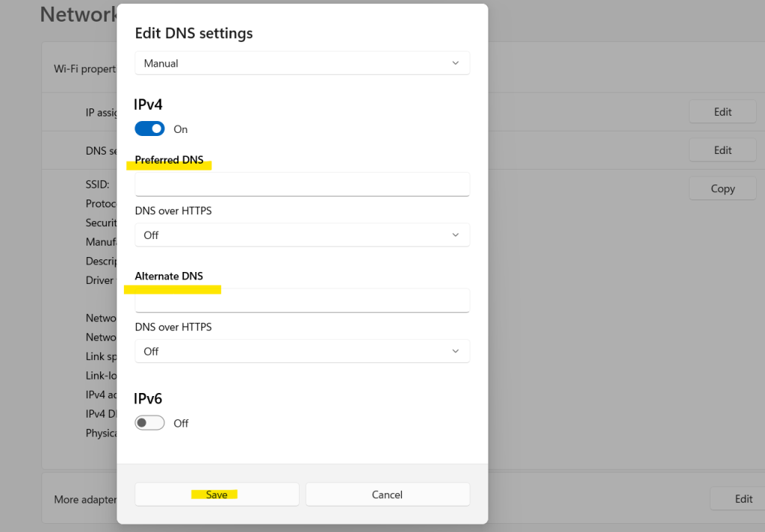Focus the Alternate DNS text field
This screenshot has width=765, height=532.
click(x=302, y=301)
